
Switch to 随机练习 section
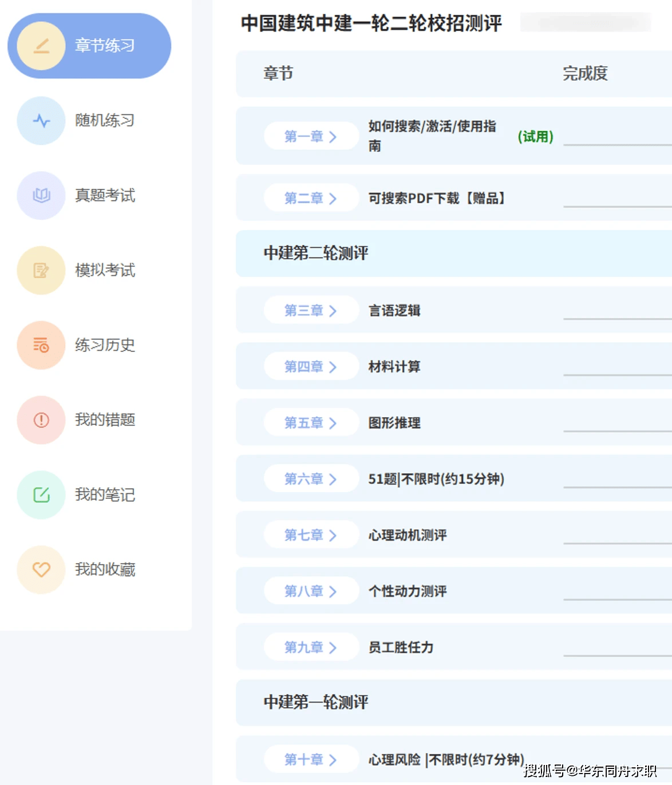(105, 121)
